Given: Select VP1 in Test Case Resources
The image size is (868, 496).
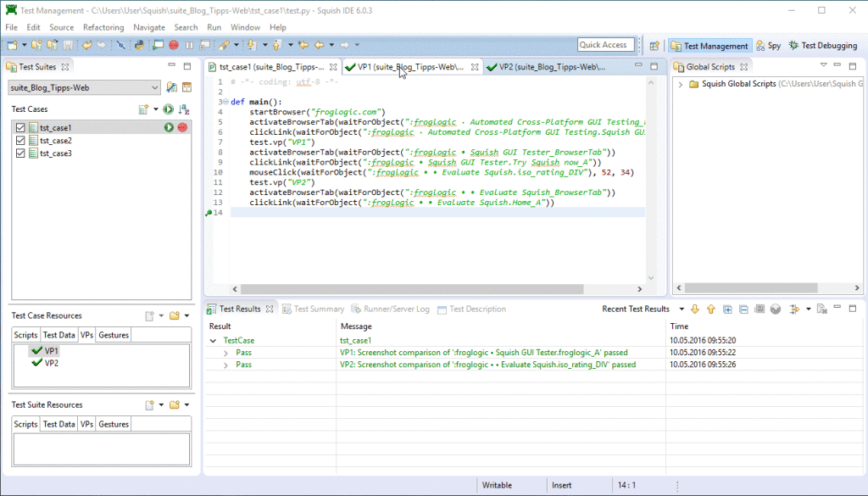Looking at the screenshot, I should [x=51, y=350].
